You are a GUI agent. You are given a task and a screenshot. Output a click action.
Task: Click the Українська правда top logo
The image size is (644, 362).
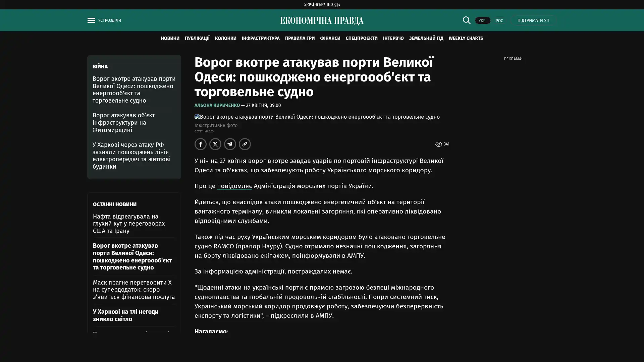(x=322, y=4)
